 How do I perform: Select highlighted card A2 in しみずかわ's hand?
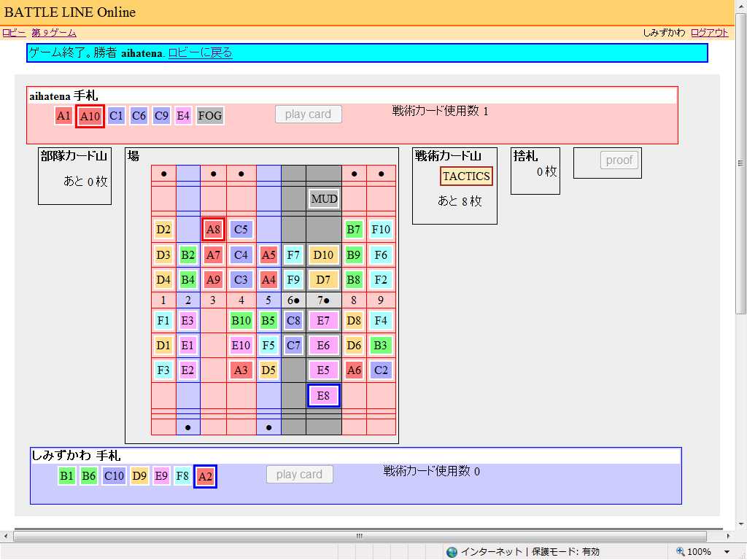coord(205,476)
